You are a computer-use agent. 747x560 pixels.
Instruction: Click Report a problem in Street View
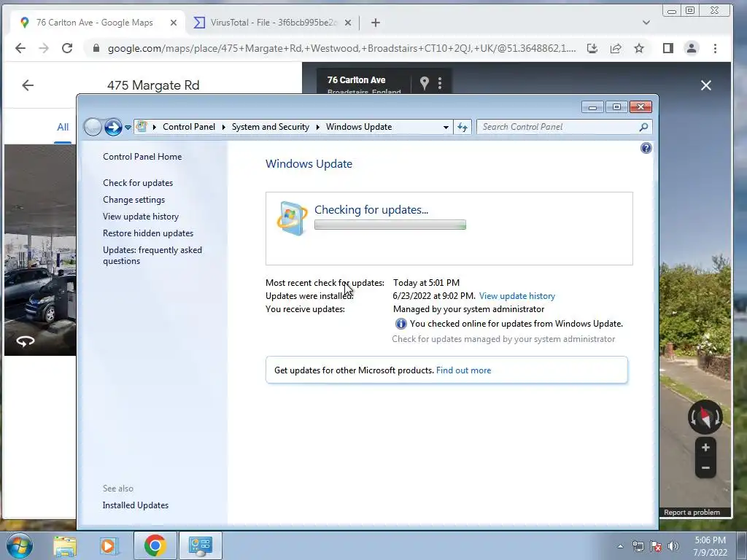pos(692,513)
